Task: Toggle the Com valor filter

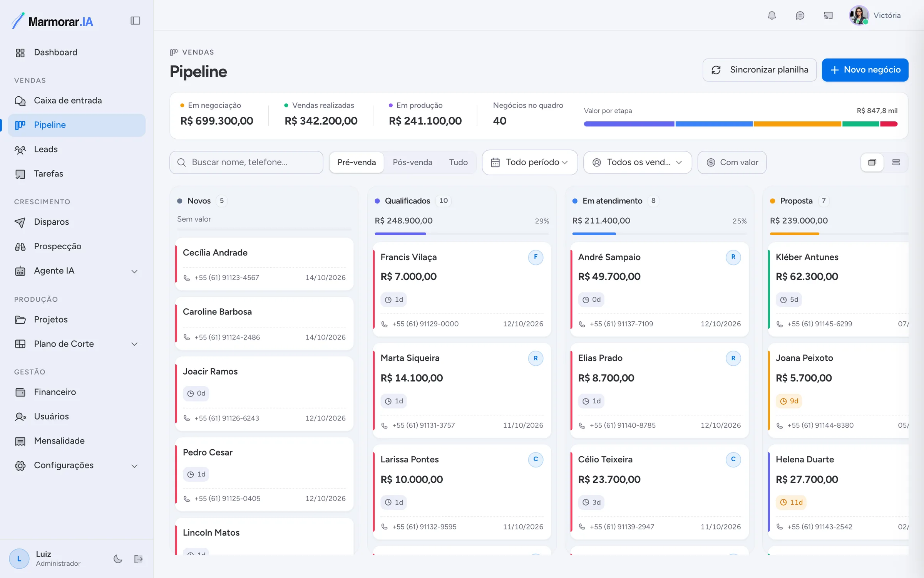Action: point(732,162)
